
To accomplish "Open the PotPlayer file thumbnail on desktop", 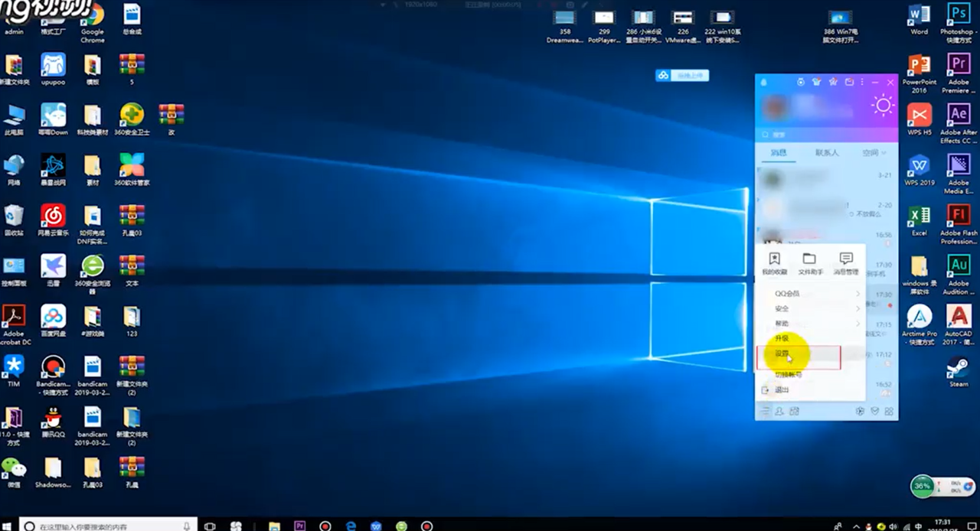I will tap(603, 27).
